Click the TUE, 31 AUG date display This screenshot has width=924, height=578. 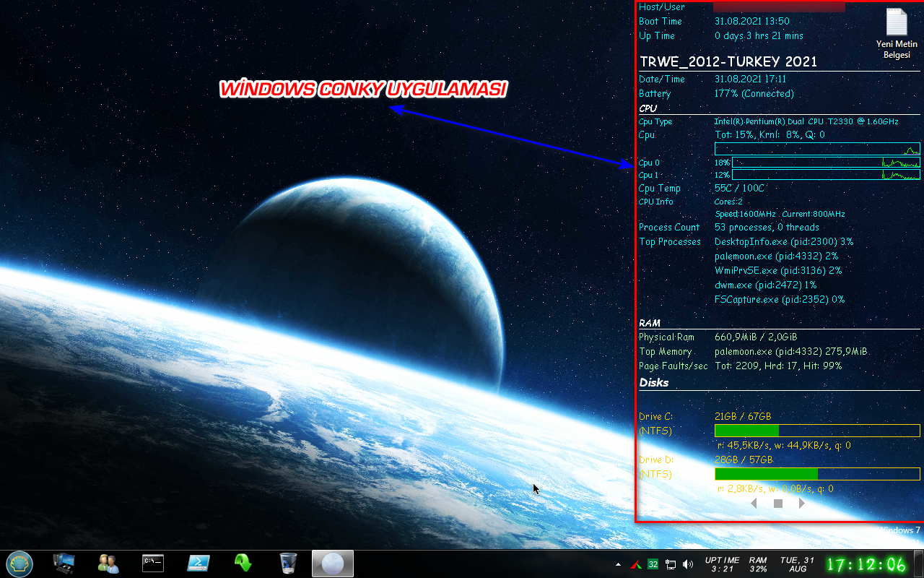coord(798,564)
